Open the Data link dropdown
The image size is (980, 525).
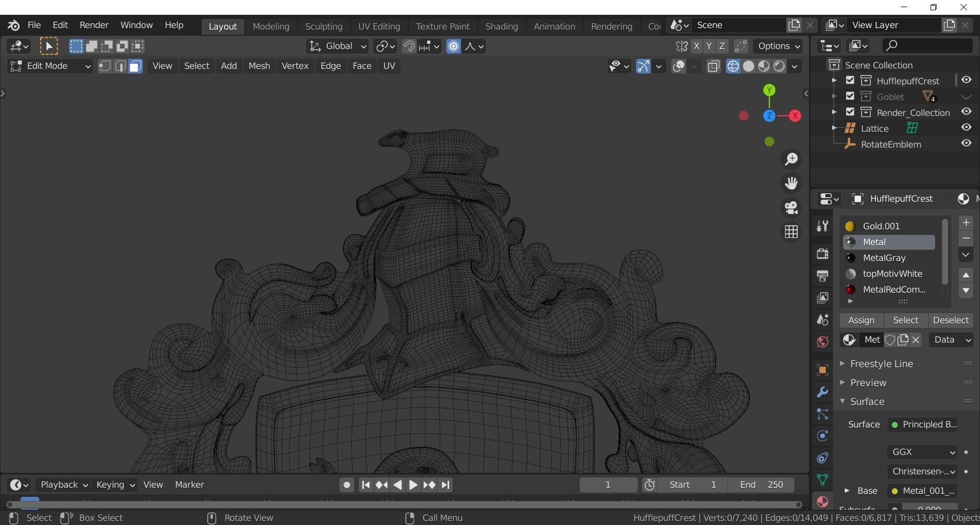(951, 340)
